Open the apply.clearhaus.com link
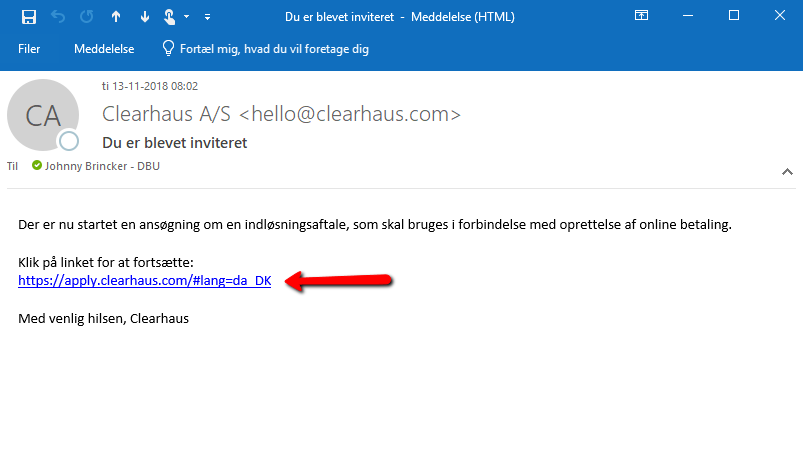This screenshot has height=467, width=803. tap(144, 281)
